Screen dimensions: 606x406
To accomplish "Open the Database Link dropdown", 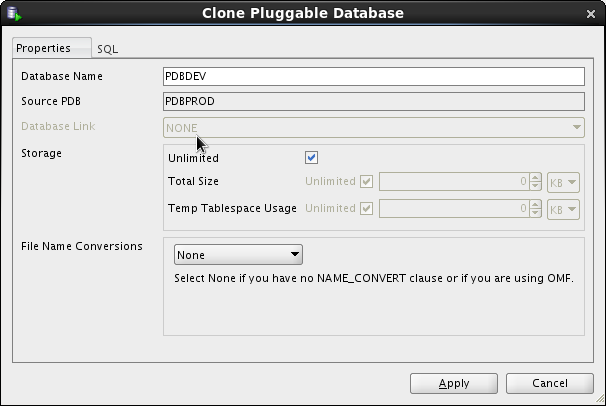I will 374,128.
